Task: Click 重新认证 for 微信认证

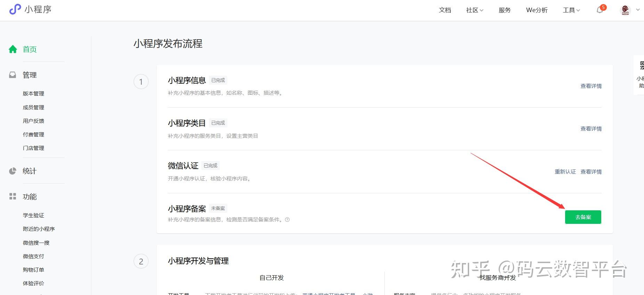Action: 565,172
